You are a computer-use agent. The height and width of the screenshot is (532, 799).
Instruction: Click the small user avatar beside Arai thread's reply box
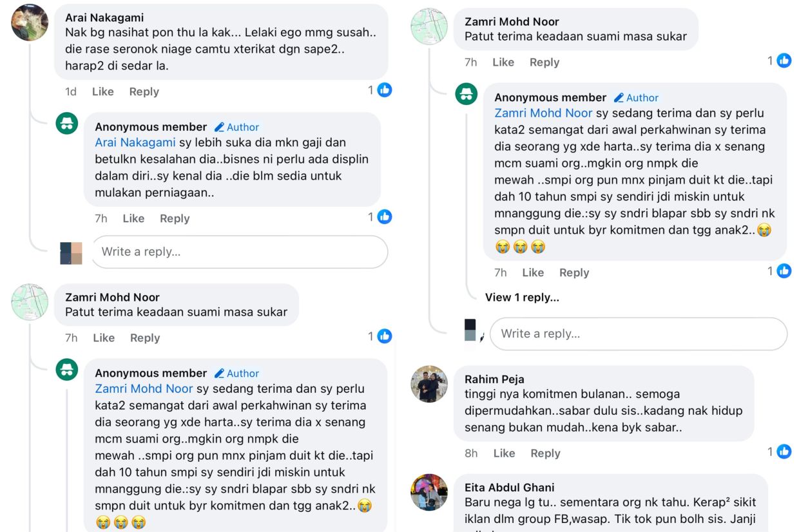71,253
